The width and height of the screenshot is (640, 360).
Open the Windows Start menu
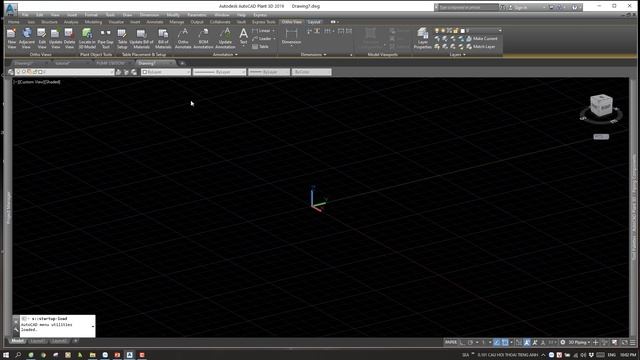[6, 355]
